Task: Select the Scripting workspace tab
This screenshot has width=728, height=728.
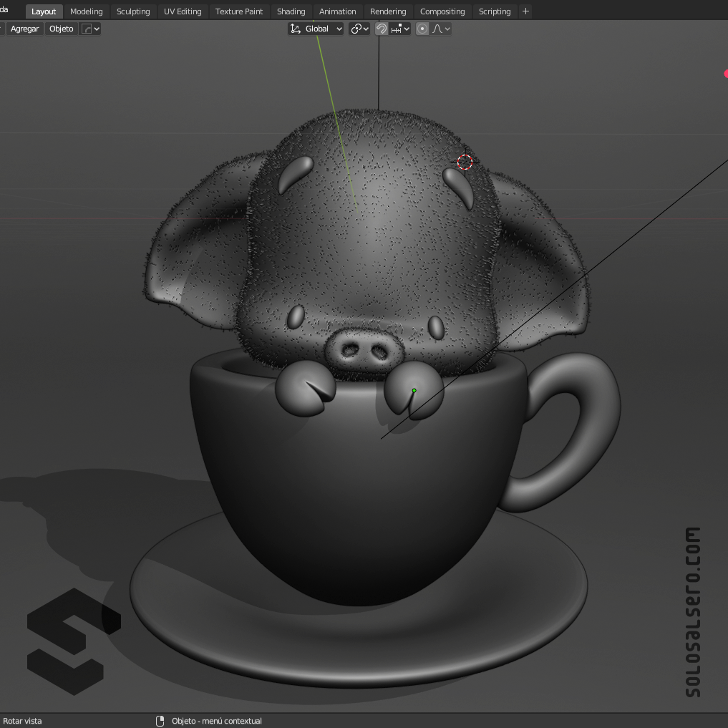Action: (495, 11)
